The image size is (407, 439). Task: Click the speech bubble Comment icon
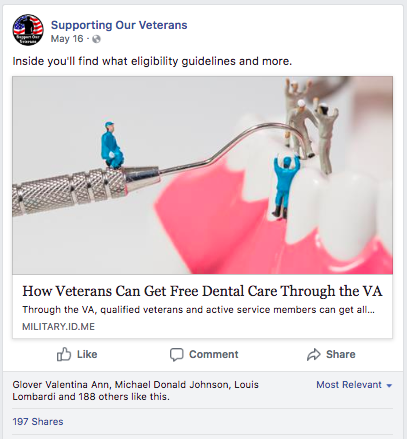[176, 355]
